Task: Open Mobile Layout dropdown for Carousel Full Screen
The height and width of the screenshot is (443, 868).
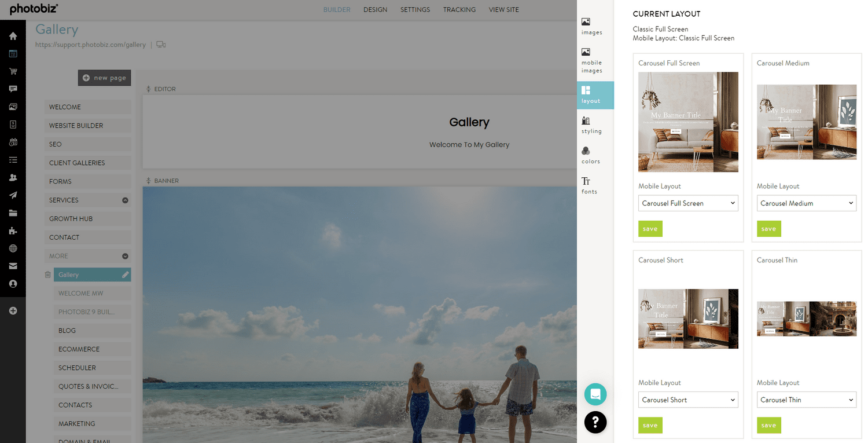Action: (x=688, y=203)
